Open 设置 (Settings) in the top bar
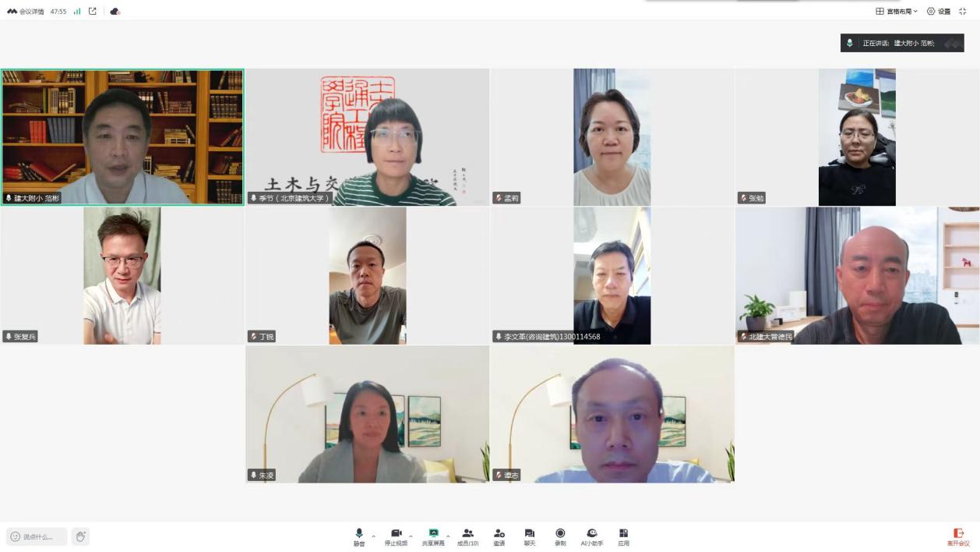Image resolution: width=980 pixels, height=552 pixels. pos(939,12)
